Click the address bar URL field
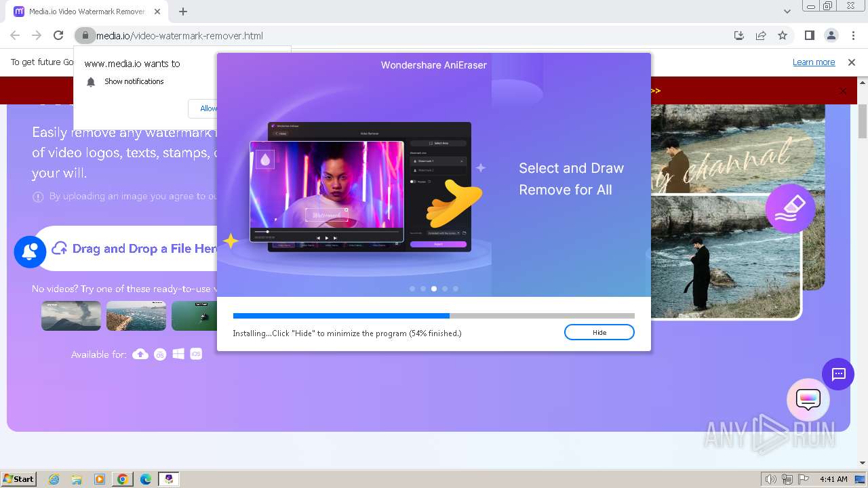 pos(407,35)
